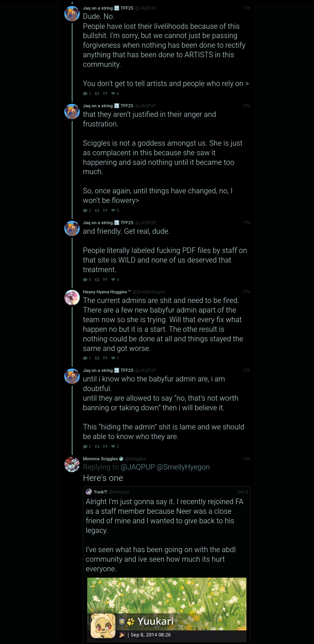
Task: Click the Oct 5 date of quoted tweet
Action: coord(242,492)
